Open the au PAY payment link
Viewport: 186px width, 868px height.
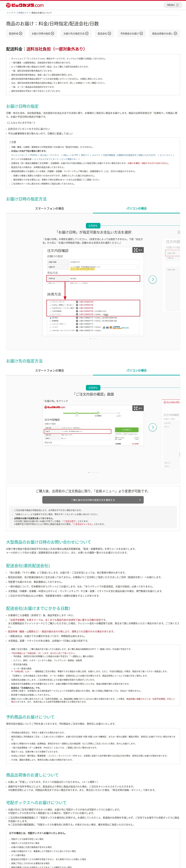(75, 155)
